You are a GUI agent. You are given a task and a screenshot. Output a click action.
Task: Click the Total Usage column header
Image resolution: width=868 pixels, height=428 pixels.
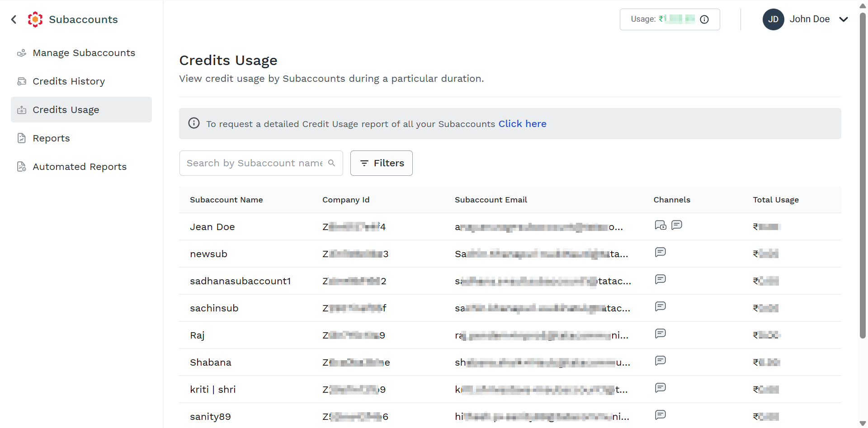tap(776, 200)
